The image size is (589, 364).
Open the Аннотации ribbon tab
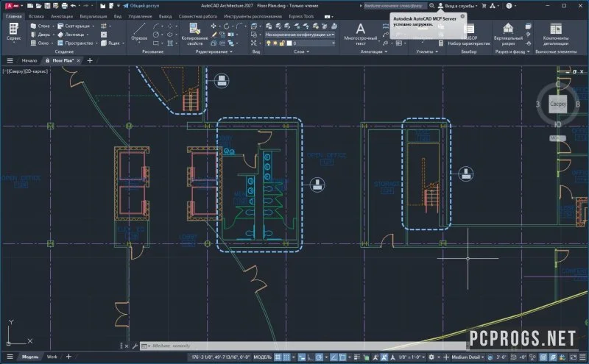pyautogui.click(x=62, y=16)
